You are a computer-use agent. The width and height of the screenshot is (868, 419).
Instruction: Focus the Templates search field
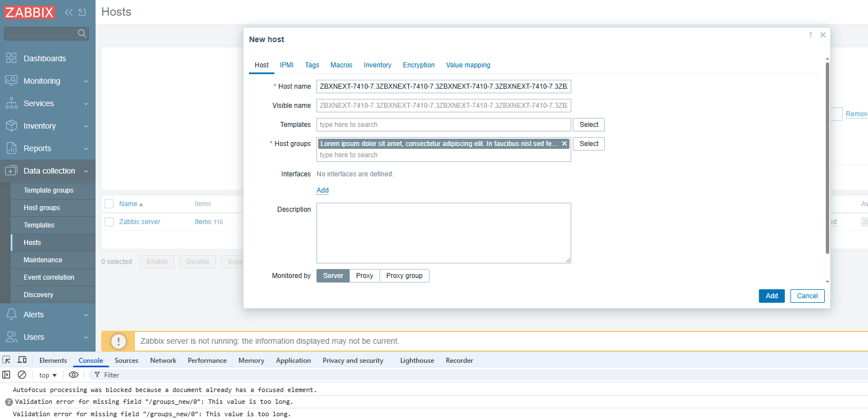444,125
